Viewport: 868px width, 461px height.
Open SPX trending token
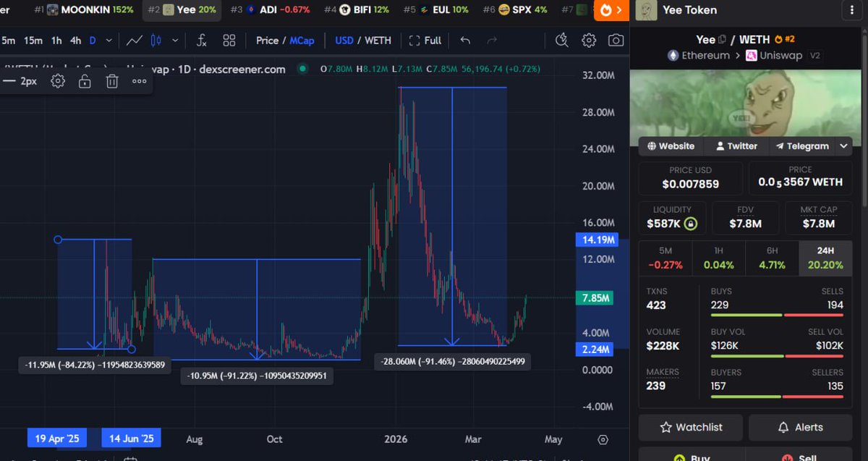515,10
